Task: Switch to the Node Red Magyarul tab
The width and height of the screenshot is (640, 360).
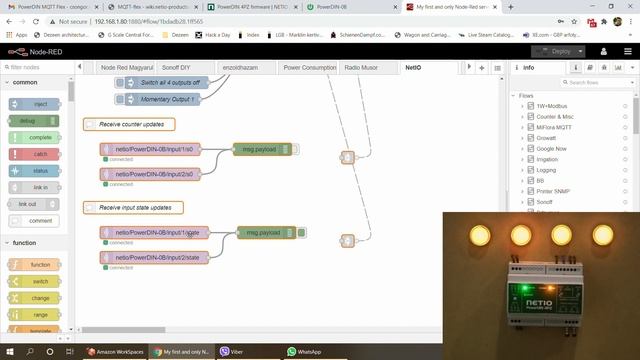Action: coord(127,68)
